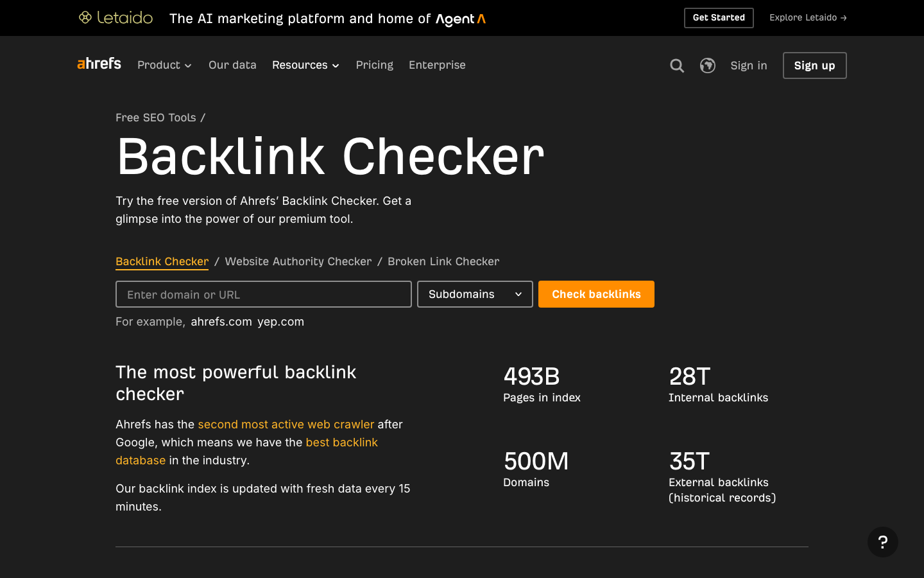Click the Letaido logo in top banner
This screenshot has width=924, height=578.
coord(116,17)
